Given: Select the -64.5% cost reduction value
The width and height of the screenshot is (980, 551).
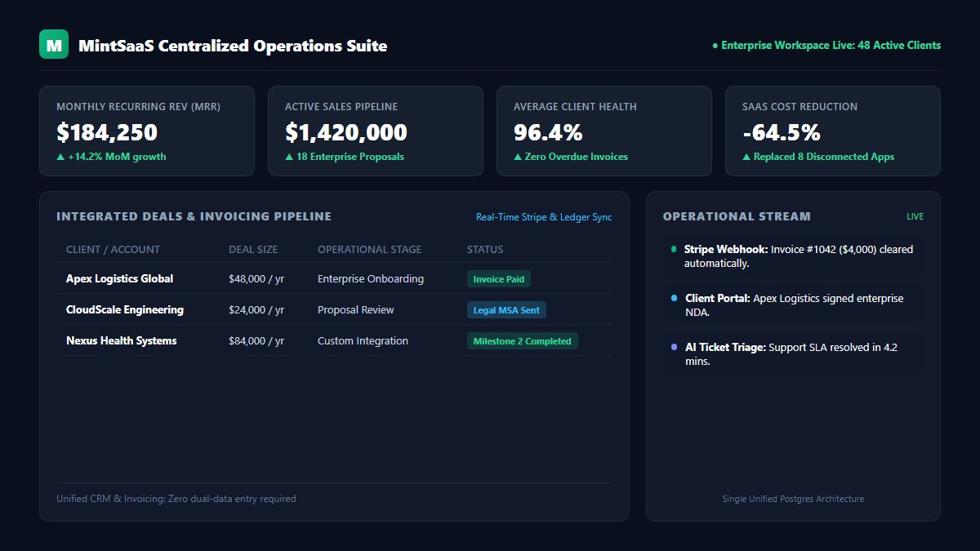Looking at the screenshot, I should click(x=782, y=132).
